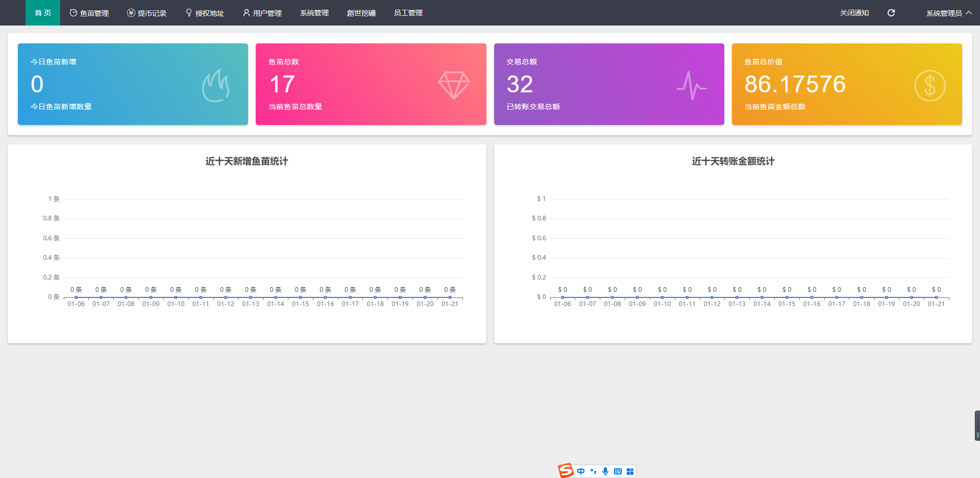Viewport: 980px width, 478px height.
Task: Click the flame icon on the 今日鱼苗新增 card
Action: click(x=215, y=85)
